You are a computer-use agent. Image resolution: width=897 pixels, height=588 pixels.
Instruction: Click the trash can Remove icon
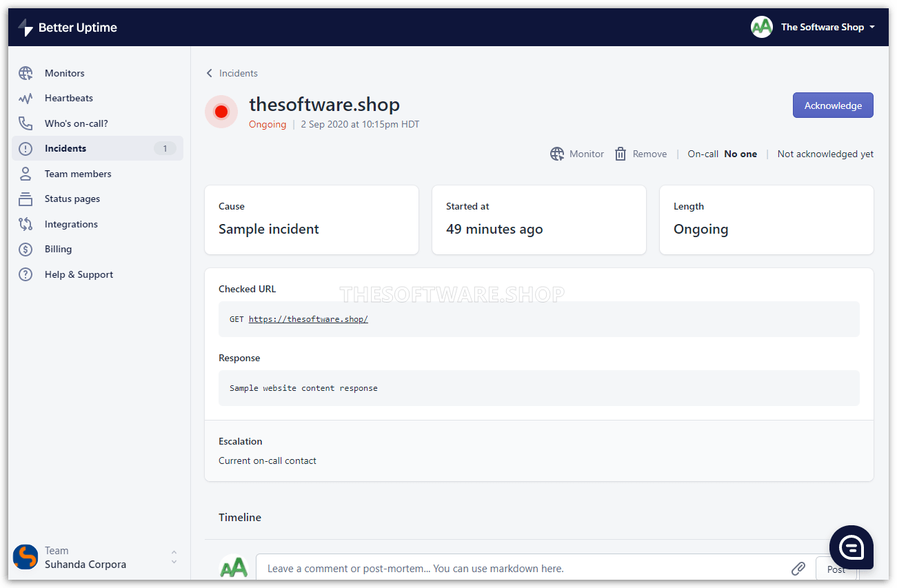tap(621, 154)
